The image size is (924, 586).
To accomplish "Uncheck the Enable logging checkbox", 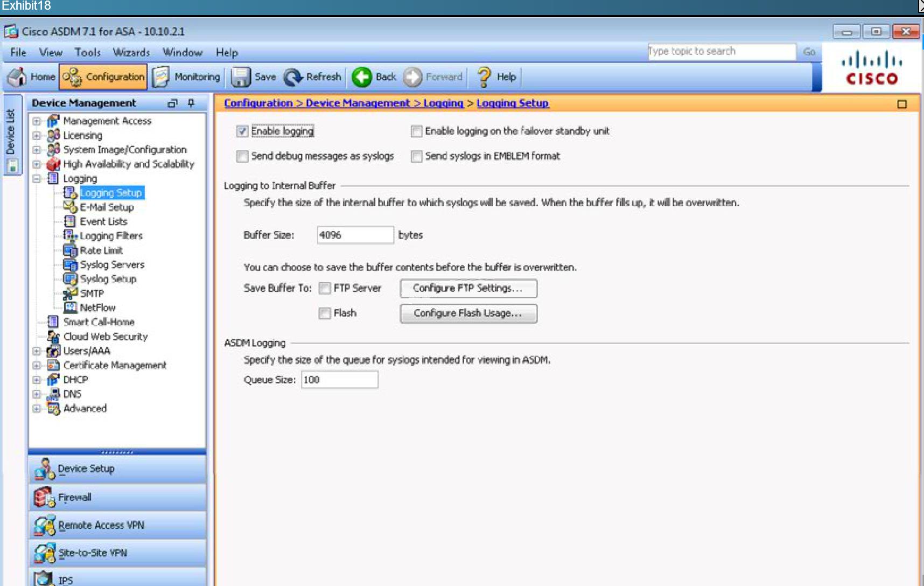I will pos(242,131).
